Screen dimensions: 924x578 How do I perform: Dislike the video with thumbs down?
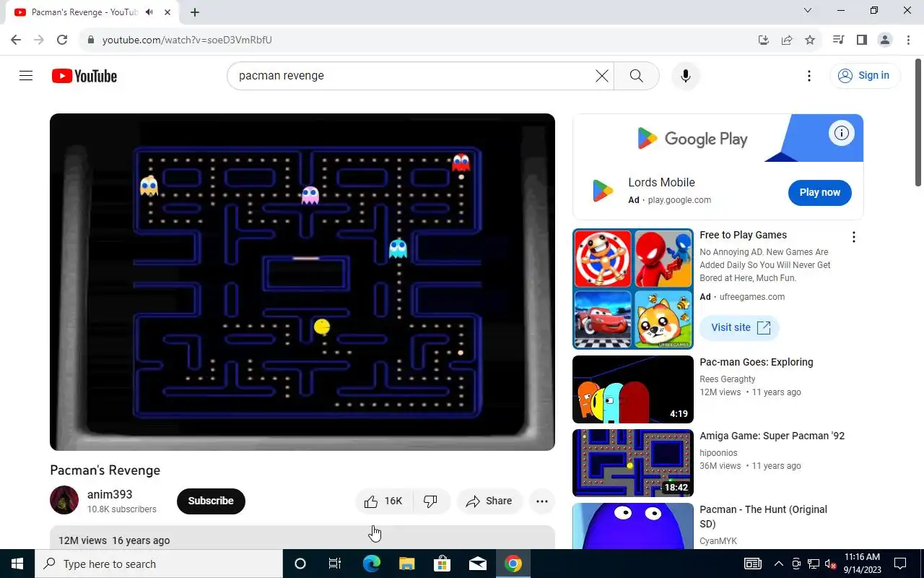(431, 501)
